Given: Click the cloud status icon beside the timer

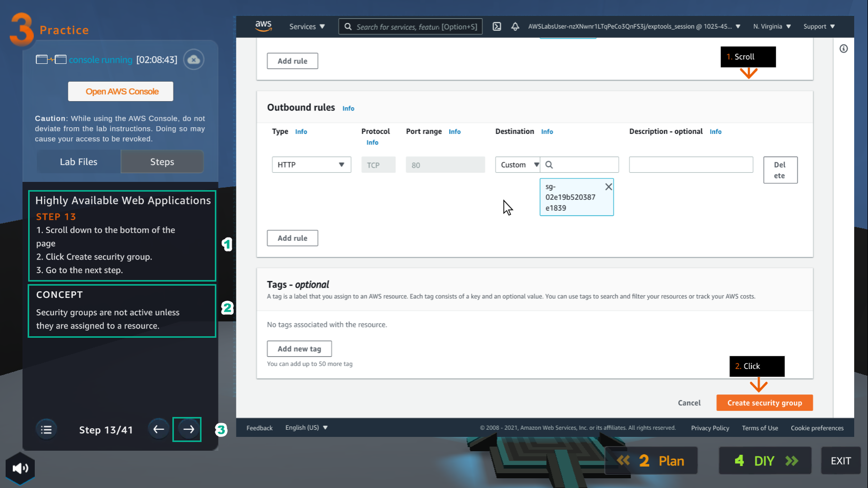Looking at the screenshot, I should 194,60.
